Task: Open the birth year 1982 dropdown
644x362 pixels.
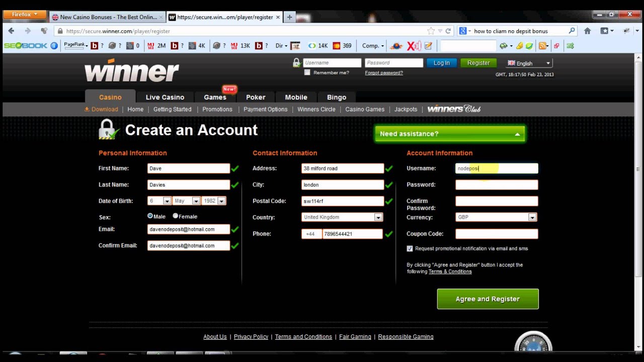Action: [x=214, y=201]
